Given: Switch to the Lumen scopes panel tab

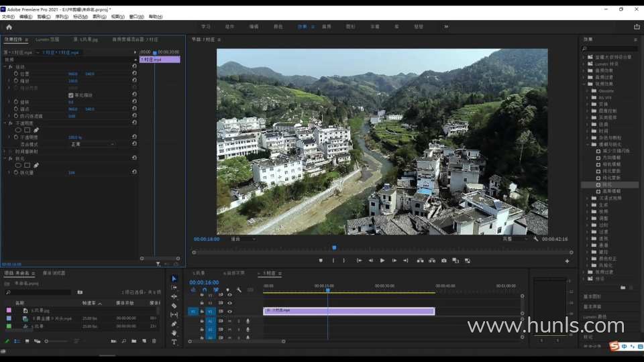Looking at the screenshot, I should coord(47,40).
